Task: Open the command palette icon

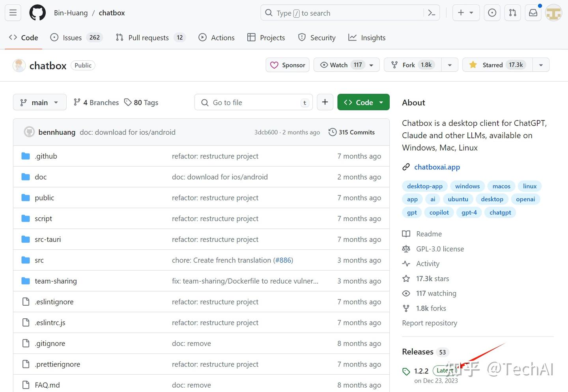Action: coord(432,13)
